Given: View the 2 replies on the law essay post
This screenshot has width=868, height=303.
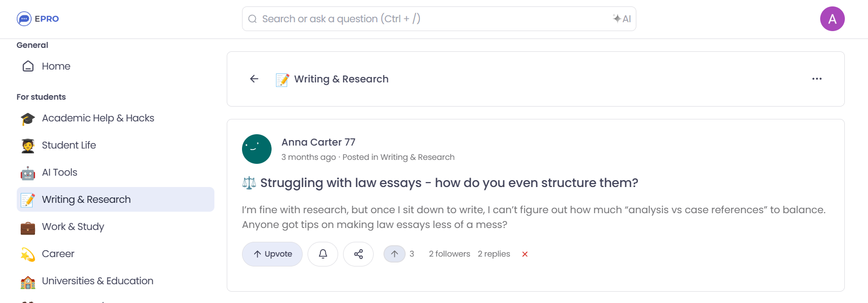Looking at the screenshot, I should tap(494, 254).
